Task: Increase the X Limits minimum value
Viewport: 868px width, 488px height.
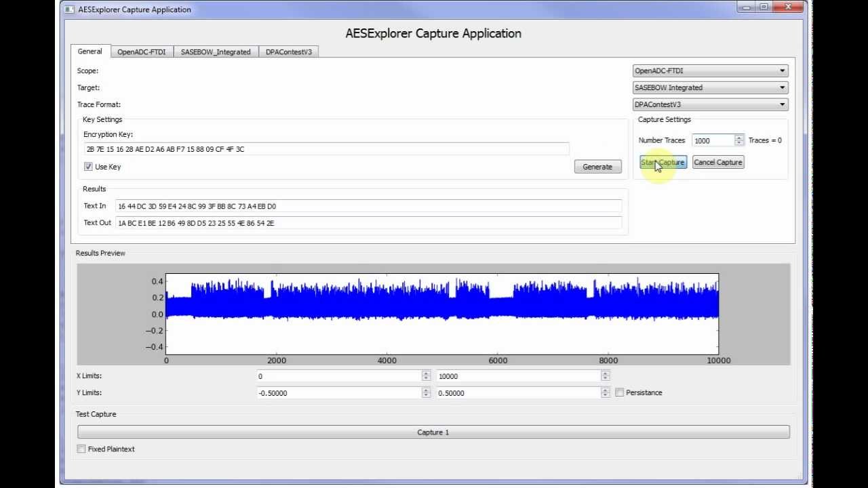Action: (x=426, y=373)
